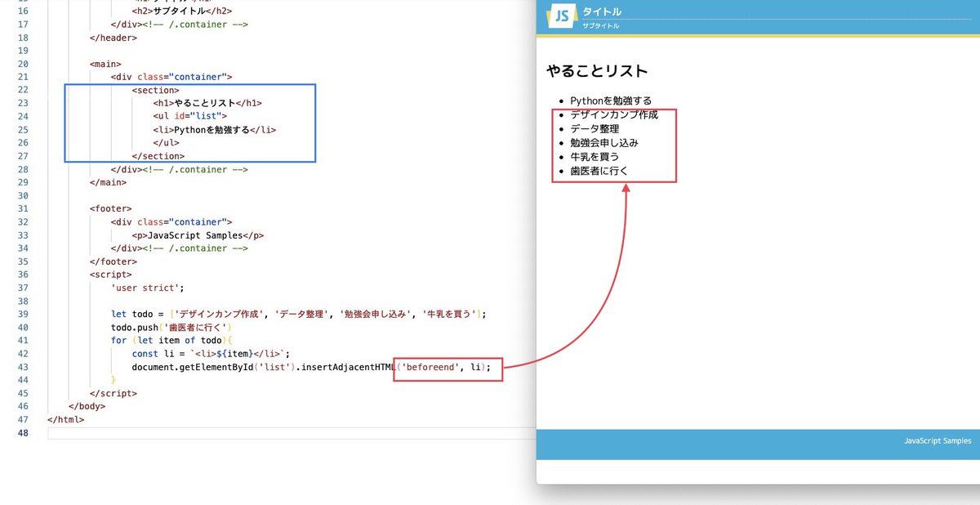Click the </section> closing tag in the editor
Image resolution: width=980 pixels, height=505 pixels.
pos(158,155)
